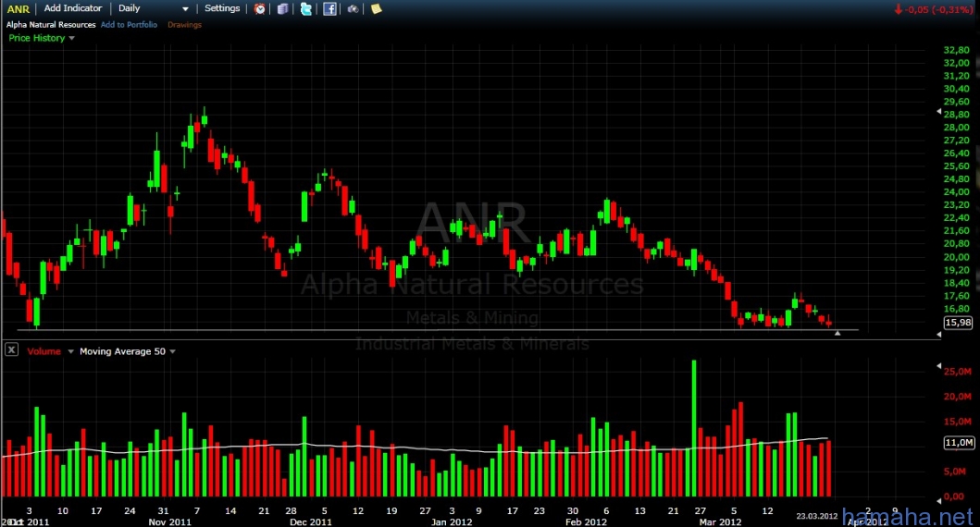
Task: Click the 24,00 price axis label
Action: (x=956, y=191)
